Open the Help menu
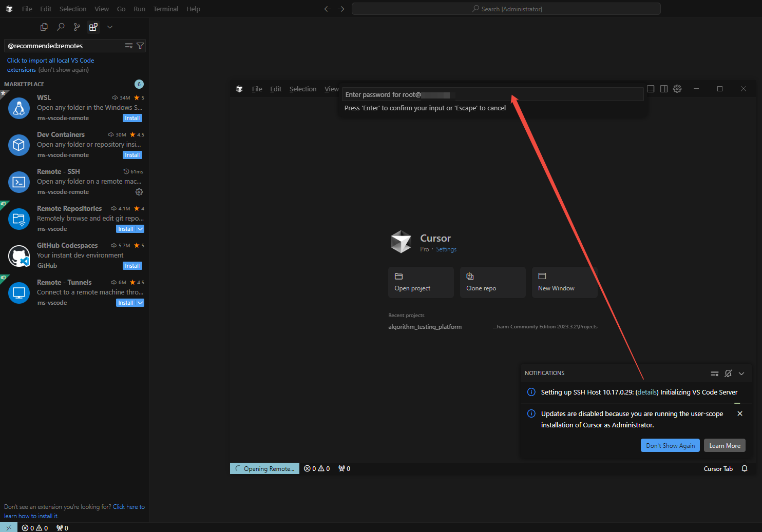This screenshot has height=532, width=762. (x=193, y=9)
